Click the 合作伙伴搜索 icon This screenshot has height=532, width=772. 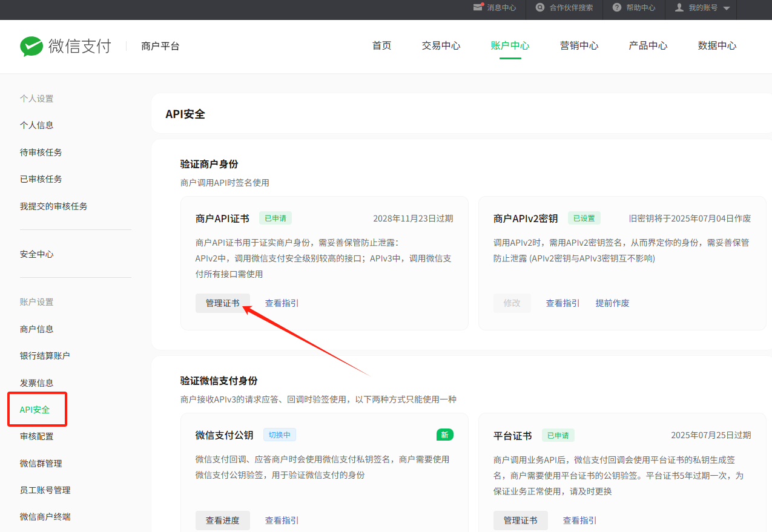click(540, 8)
